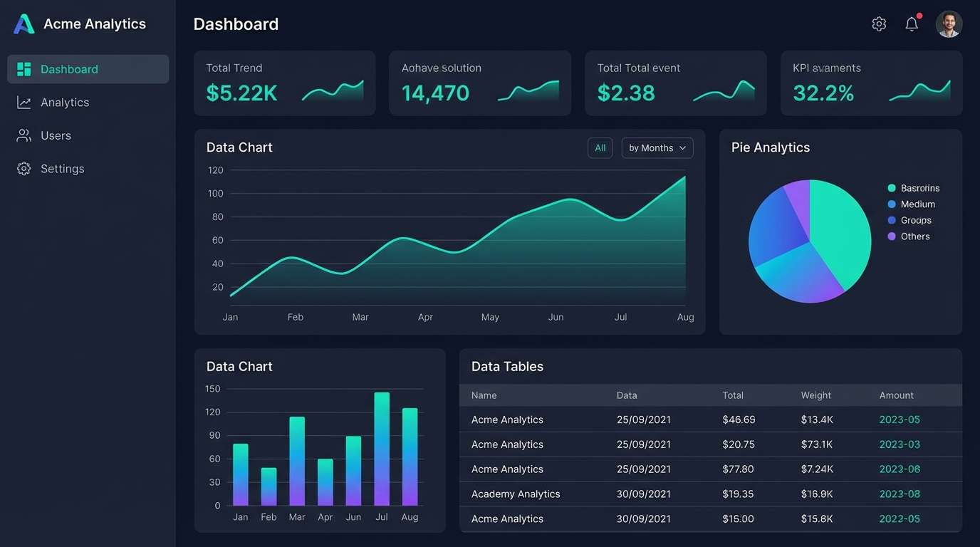
Task: Open the Dashboard section via sidebar icon
Action: coord(24,68)
